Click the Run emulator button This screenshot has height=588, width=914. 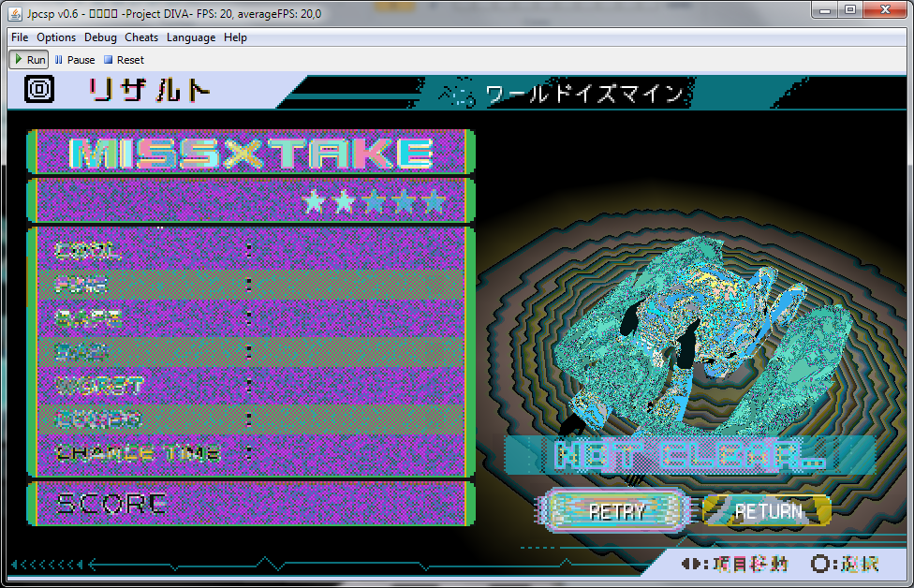pos(29,59)
